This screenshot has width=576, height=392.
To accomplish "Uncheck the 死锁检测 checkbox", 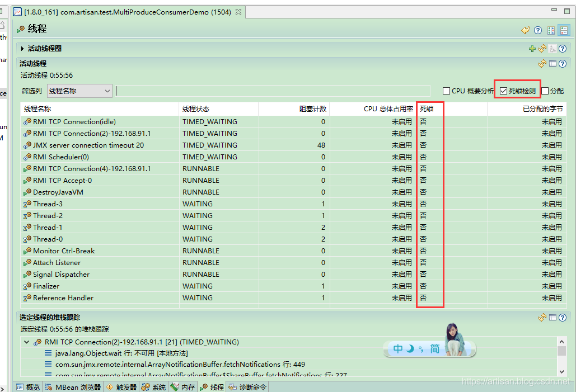I will (x=504, y=91).
